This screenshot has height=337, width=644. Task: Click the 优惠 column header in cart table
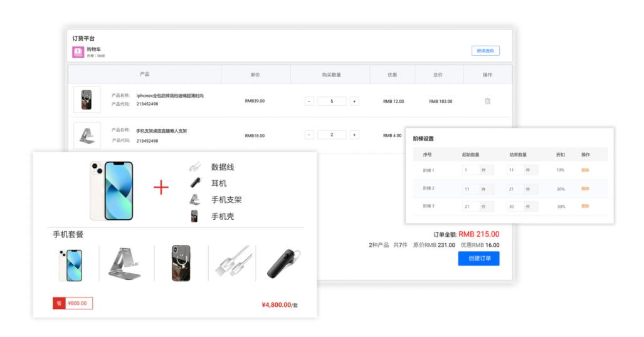coord(393,75)
